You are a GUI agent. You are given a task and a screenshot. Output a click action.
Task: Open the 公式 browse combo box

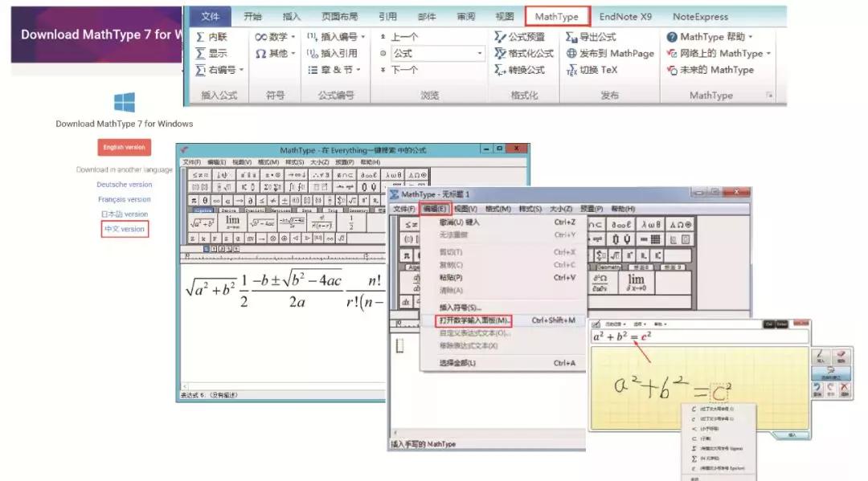[x=437, y=54]
